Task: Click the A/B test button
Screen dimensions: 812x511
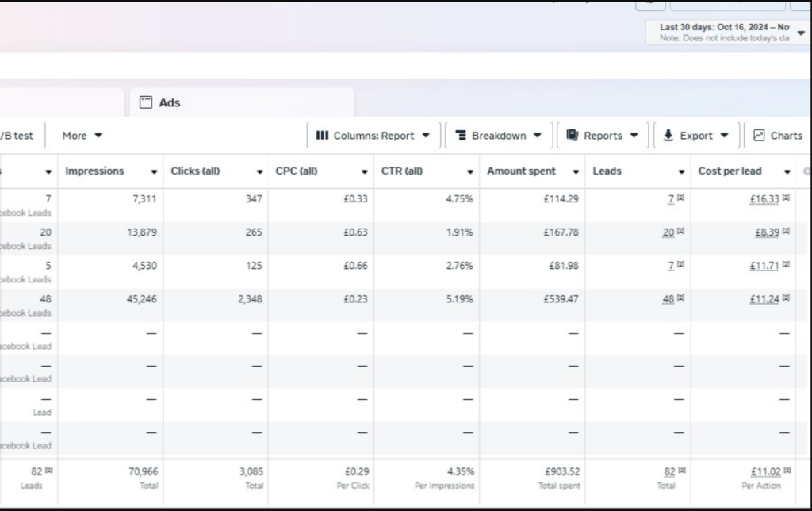Action: (17, 136)
